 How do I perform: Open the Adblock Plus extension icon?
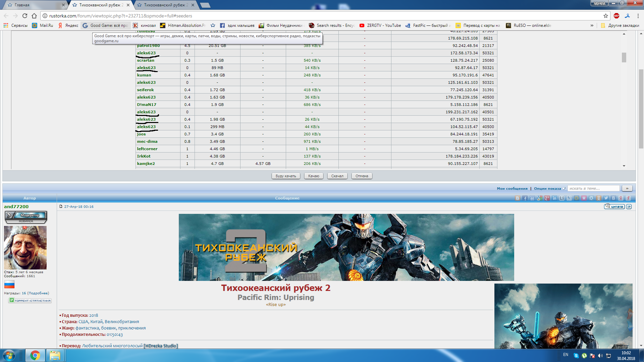click(616, 16)
